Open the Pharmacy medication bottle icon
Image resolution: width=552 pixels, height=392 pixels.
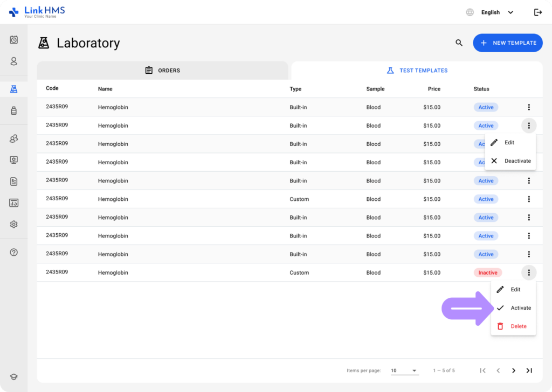[x=13, y=111]
